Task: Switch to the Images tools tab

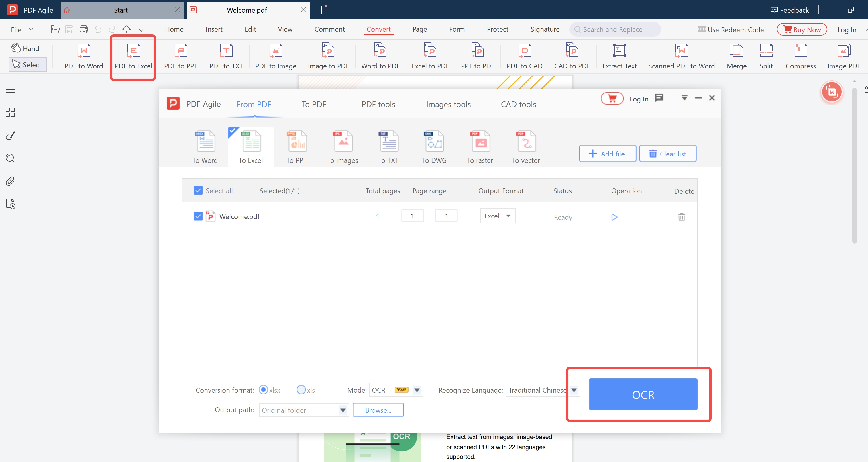Action: [x=448, y=104]
